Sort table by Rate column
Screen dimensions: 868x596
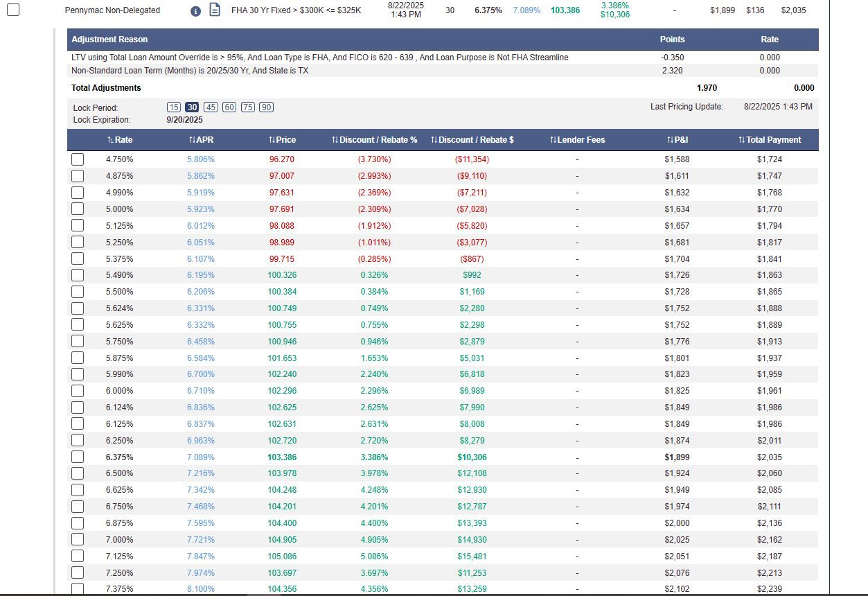[x=120, y=140]
